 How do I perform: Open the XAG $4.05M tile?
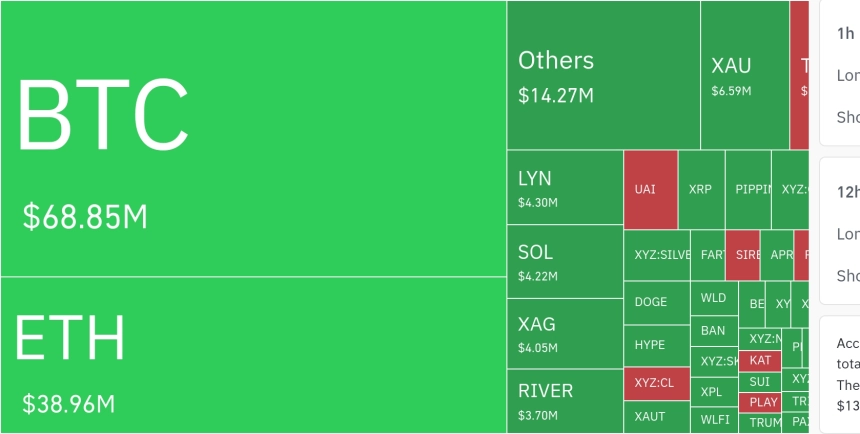[x=564, y=334]
